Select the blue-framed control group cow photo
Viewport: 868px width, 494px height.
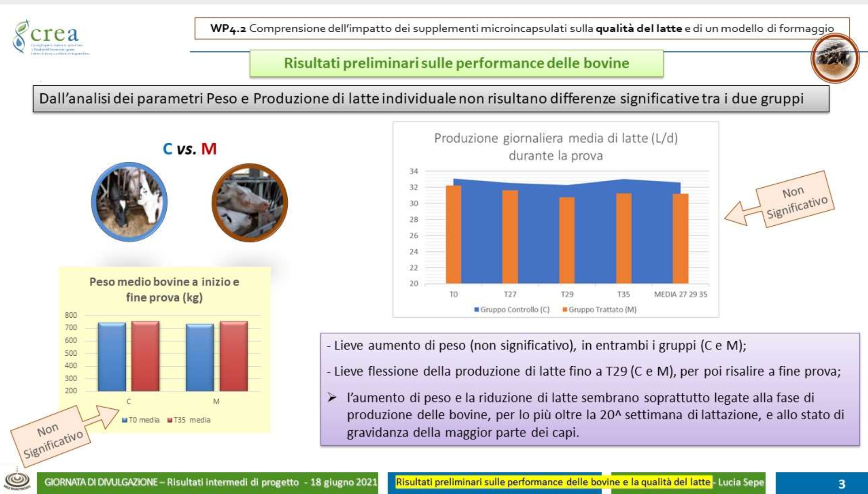pyautogui.click(x=129, y=202)
